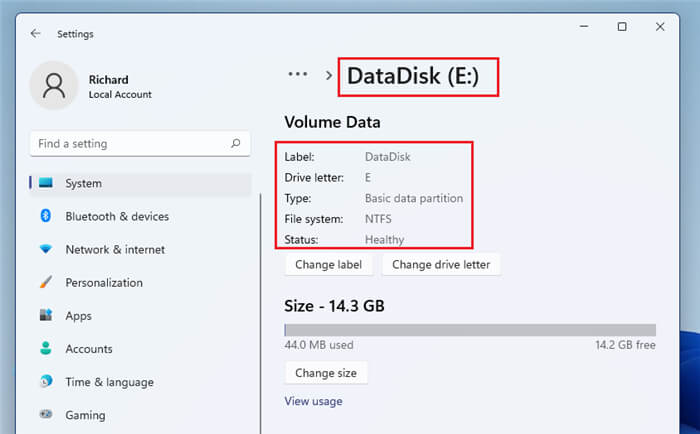Click the Network wifi icon
700x434 pixels.
point(46,249)
